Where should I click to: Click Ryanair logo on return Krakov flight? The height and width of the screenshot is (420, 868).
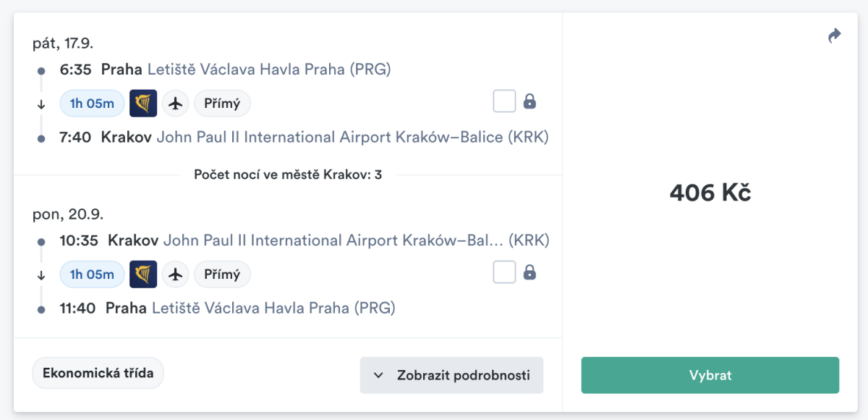click(x=143, y=274)
